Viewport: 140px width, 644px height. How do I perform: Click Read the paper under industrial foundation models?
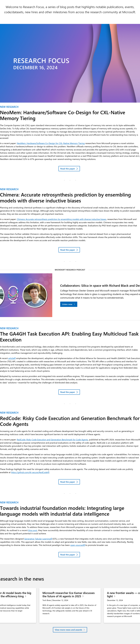(x=69, y=554)
